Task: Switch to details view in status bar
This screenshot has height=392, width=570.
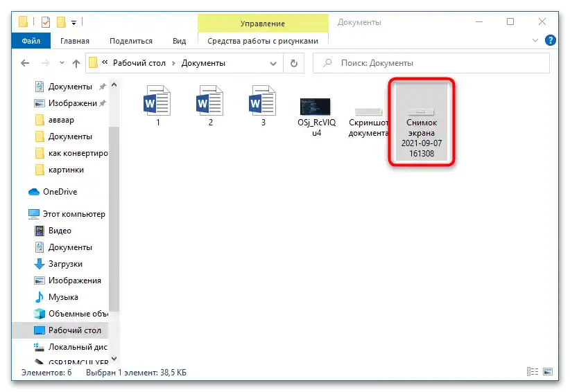Action: click(x=533, y=372)
